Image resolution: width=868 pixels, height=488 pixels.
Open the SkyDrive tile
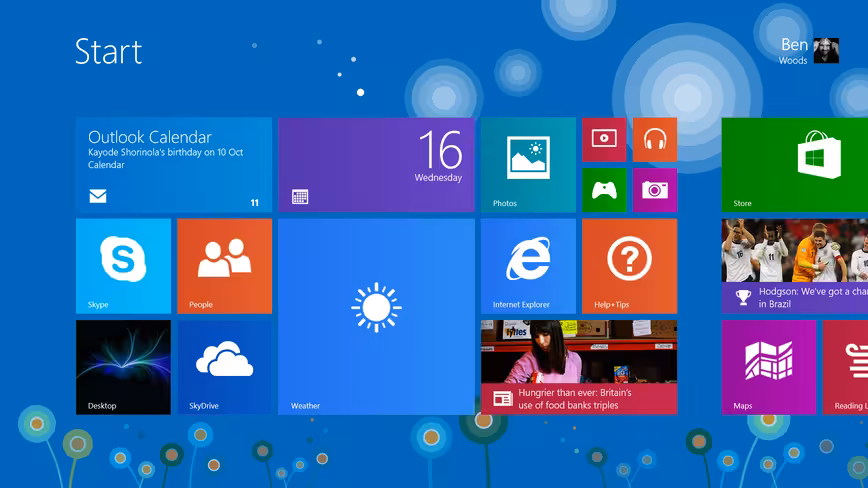click(225, 367)
